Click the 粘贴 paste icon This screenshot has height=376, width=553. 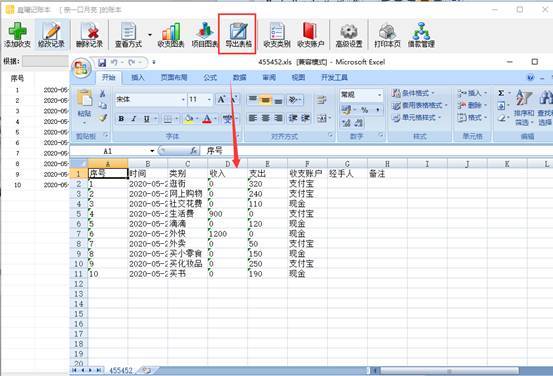tap(85, 98)
